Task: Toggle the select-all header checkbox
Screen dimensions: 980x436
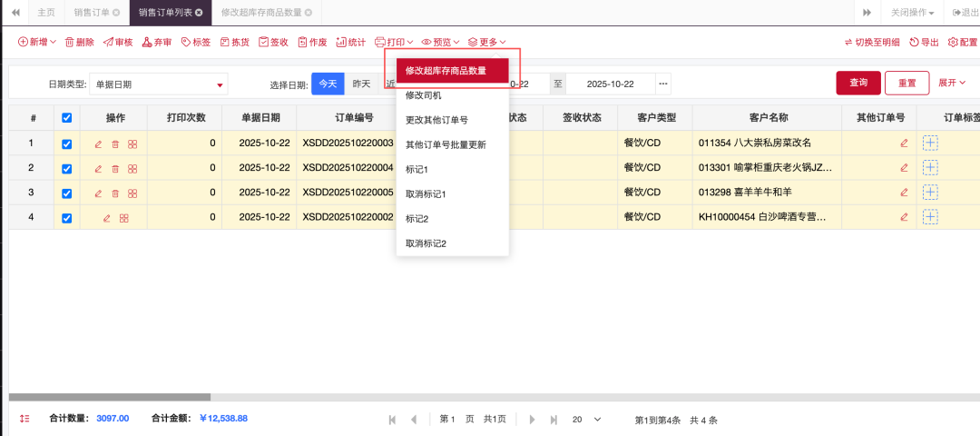Action: [x=66, y=118]
